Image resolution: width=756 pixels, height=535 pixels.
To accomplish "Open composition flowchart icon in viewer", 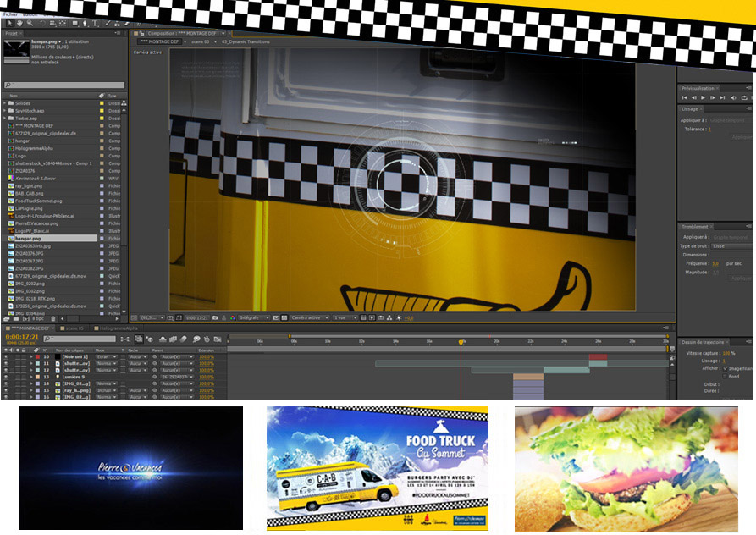I will pyautogui.click(x=389, y=317).
